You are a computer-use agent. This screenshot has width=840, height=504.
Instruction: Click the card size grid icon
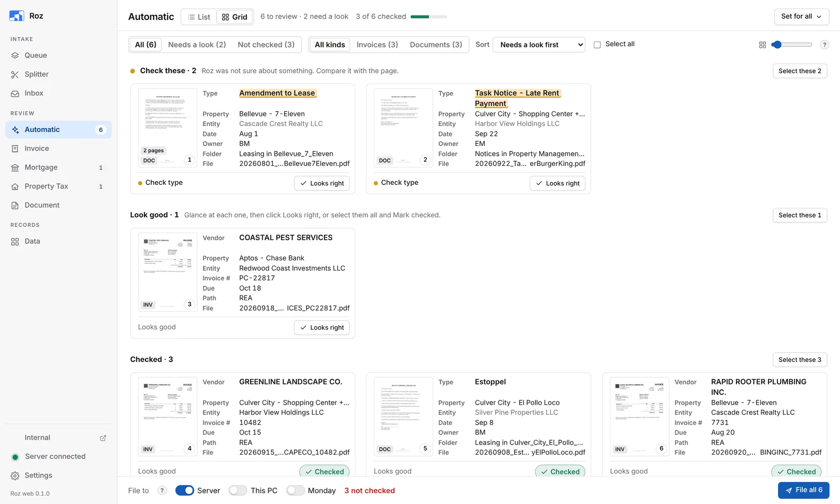coord(762,45)
